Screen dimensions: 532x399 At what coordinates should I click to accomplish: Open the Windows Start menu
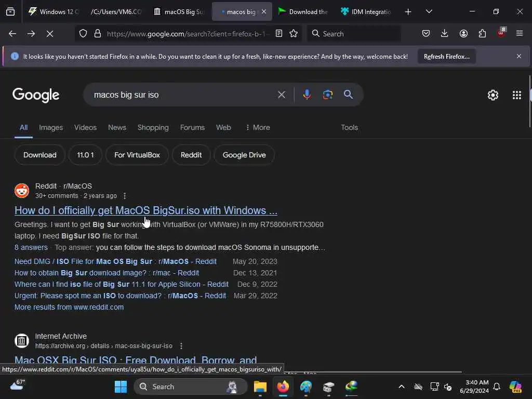tap(121, 387)
